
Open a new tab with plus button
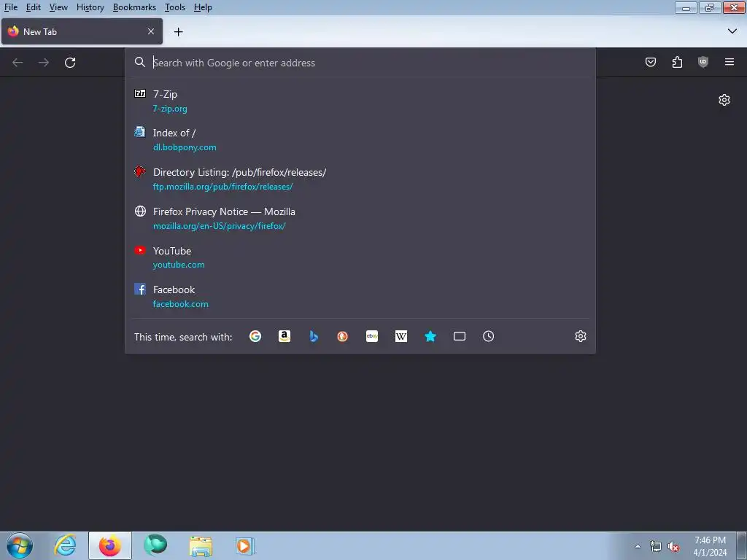click(178, 32)
